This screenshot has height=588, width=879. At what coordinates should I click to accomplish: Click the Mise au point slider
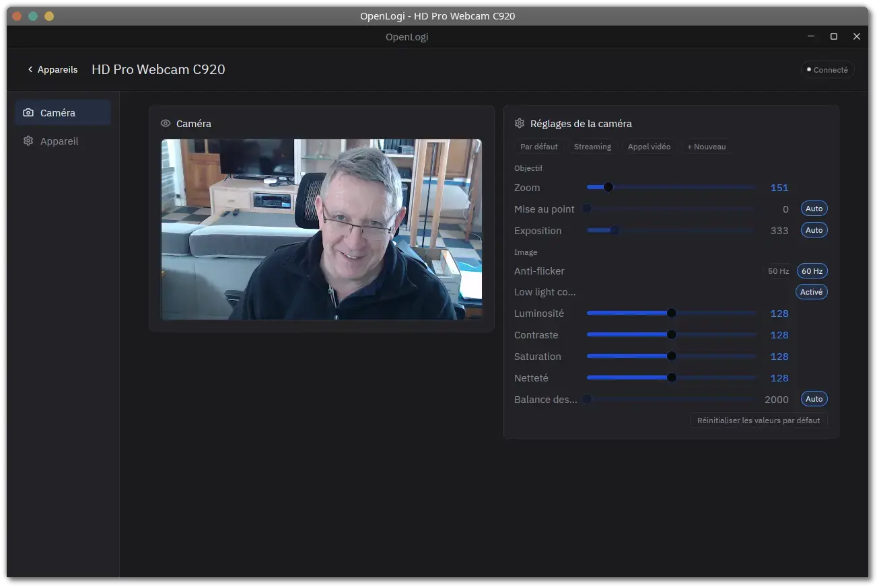(x=671, y=209)
